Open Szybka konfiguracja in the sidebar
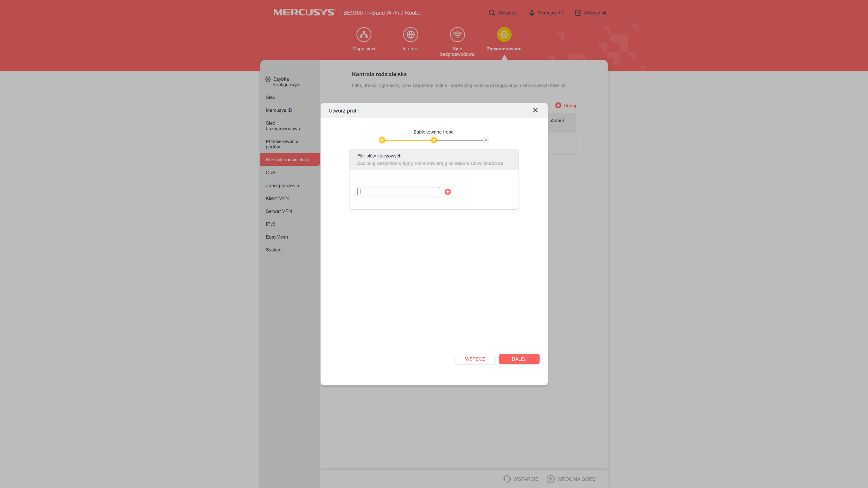The height and width of the screenshot is (488, 868). tap(286, 82)
